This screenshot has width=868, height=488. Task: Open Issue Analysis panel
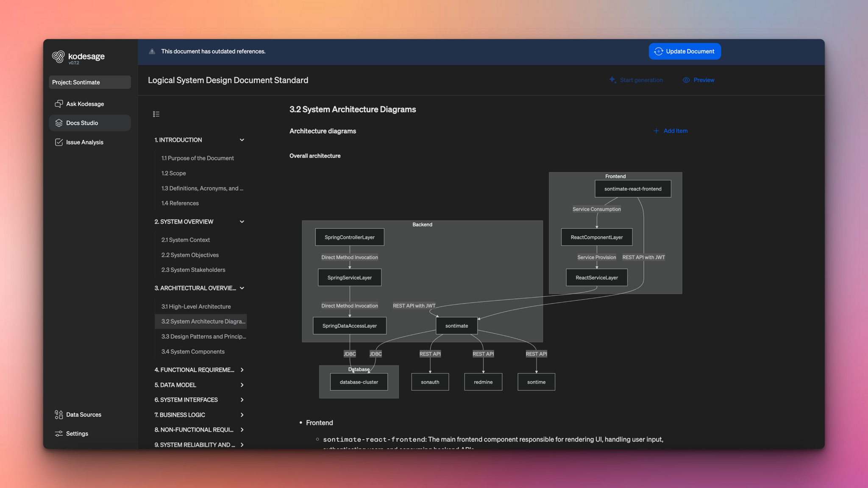(x=84, y=142)
